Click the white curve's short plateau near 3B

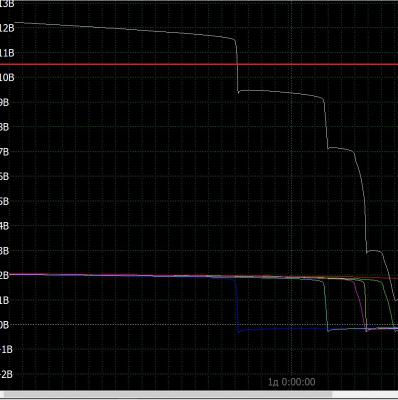[x=374, y=251]
